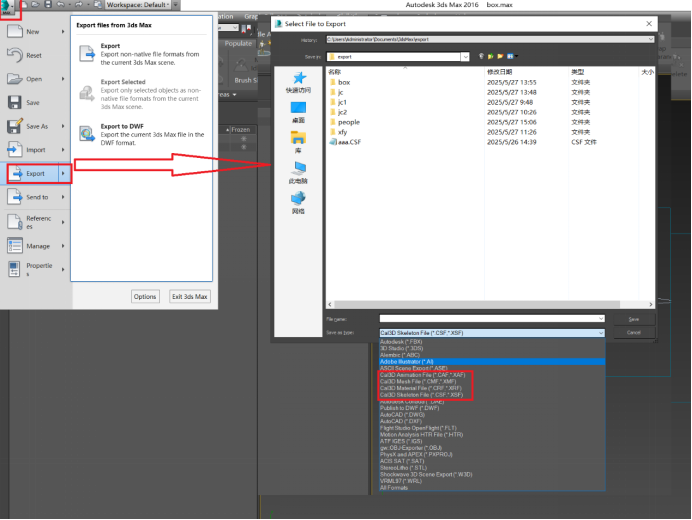Click Quick Access star in places bar
Image resolution: width=692 pixels, height=520 pixels.
[x=298, y=82]
